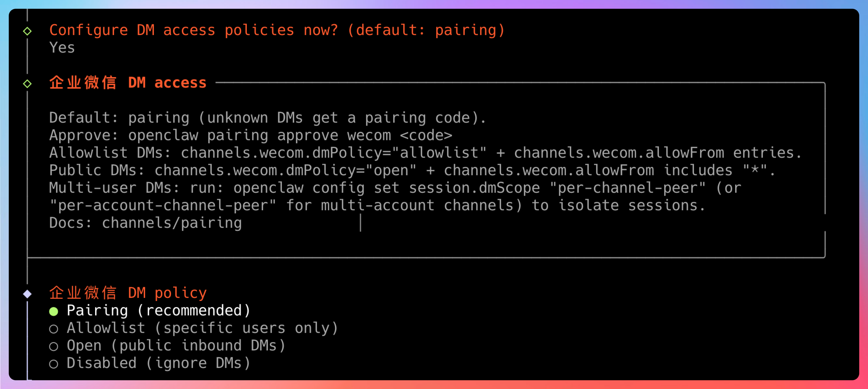Click the 'Configure DM access policies now?' heading
868x389 pixels.
276,30
